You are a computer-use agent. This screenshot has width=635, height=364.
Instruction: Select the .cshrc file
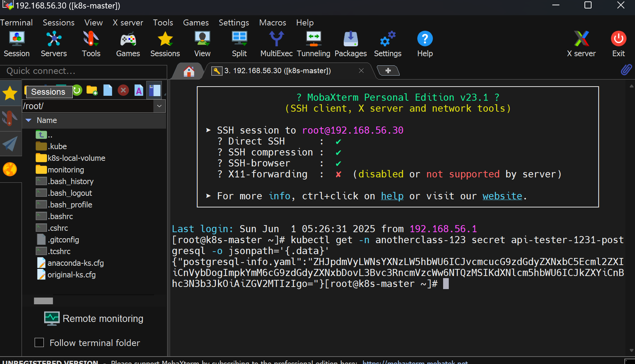pyautogui.click(x=52, y=228)
